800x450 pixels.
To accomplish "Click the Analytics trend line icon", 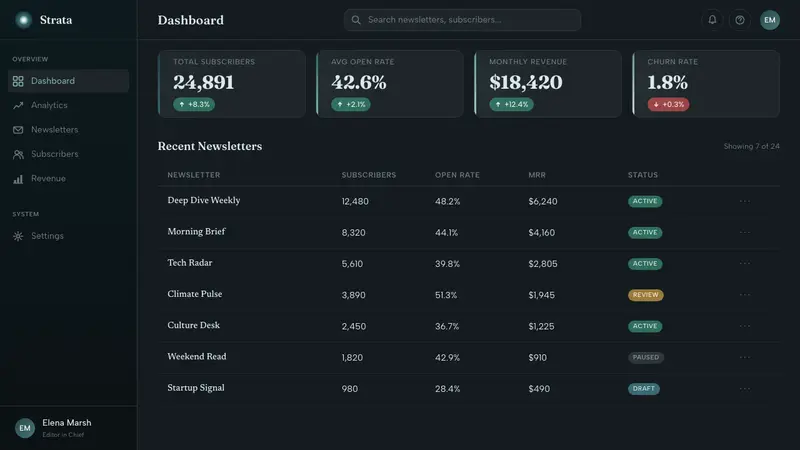I will click(x=18, y=106).
